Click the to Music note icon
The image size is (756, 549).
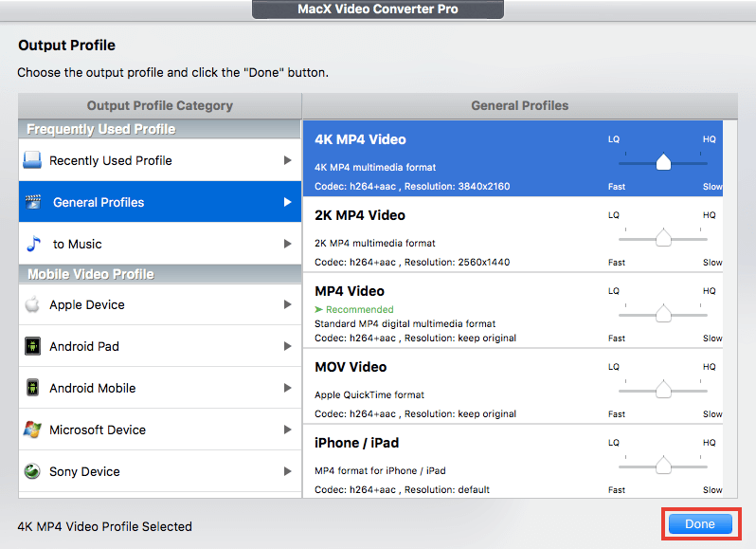(33, 244)
